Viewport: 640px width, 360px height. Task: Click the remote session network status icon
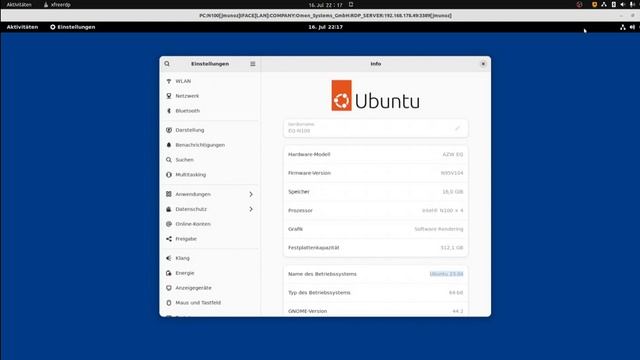pyautogui.click(x=622, y=27)
